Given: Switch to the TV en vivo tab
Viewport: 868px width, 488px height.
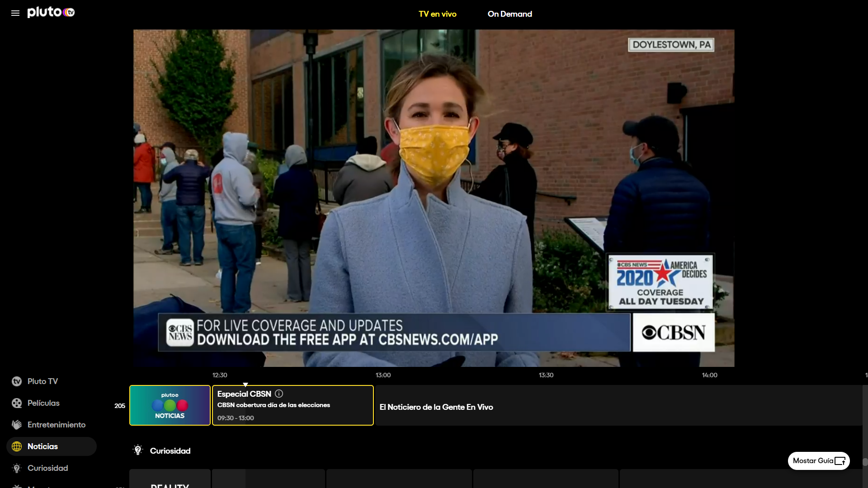Looking at the screenshot, I should (x=437, y=14).
